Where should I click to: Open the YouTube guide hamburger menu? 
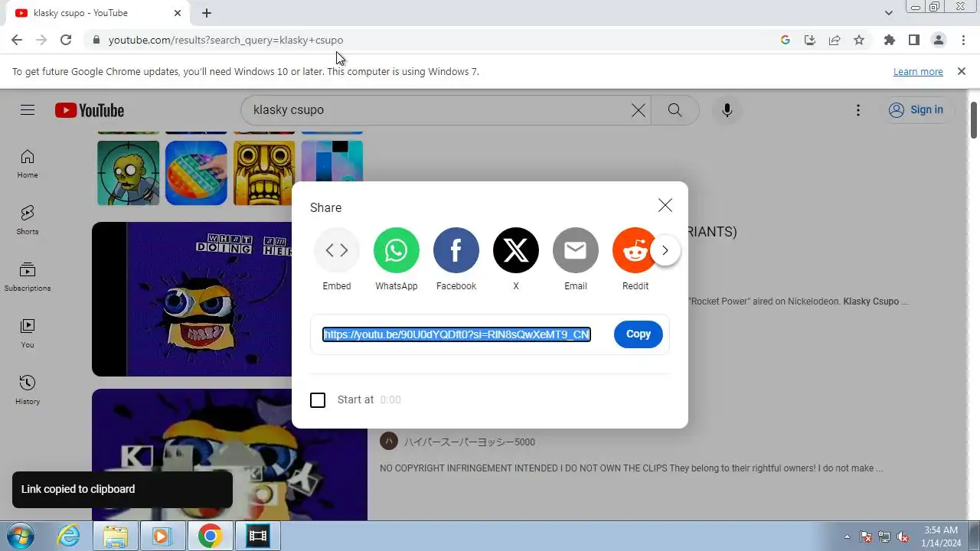(x=28, y=110)
